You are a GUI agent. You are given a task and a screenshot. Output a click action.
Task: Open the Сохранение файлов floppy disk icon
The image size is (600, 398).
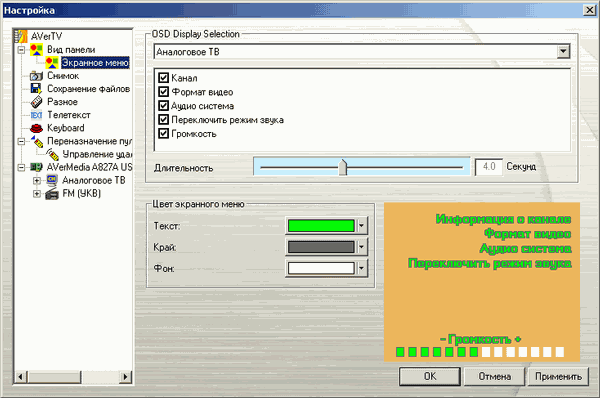[x=36, y=89]
